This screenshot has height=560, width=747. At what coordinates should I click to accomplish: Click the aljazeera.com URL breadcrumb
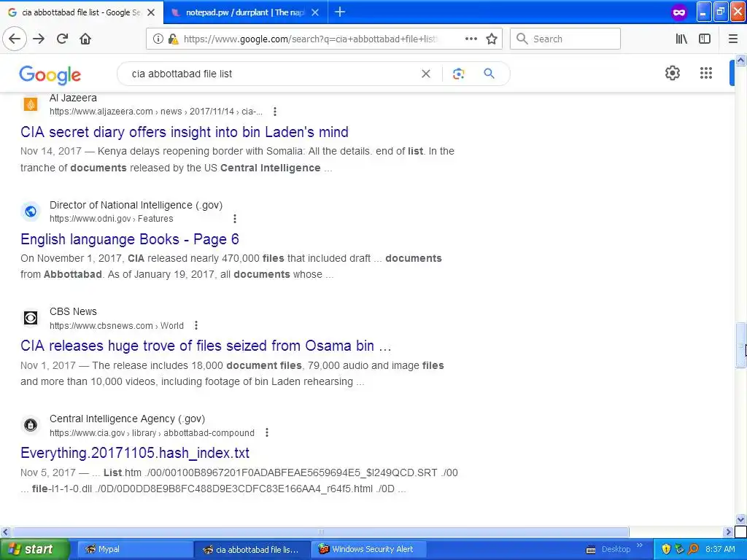click(x=156, y=112)
